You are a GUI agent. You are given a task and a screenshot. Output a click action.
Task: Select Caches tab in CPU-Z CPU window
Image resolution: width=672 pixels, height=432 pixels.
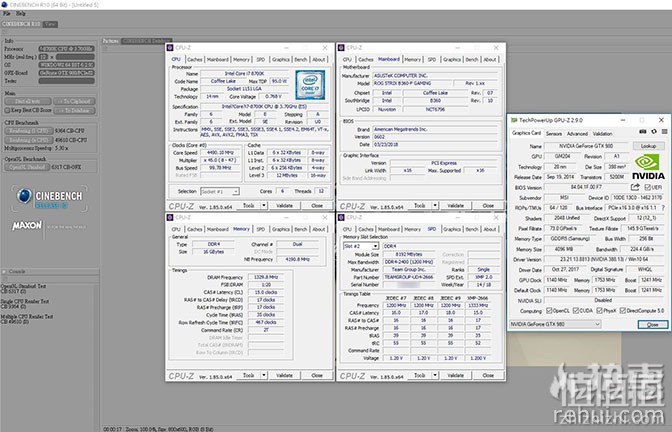[195, 60]
